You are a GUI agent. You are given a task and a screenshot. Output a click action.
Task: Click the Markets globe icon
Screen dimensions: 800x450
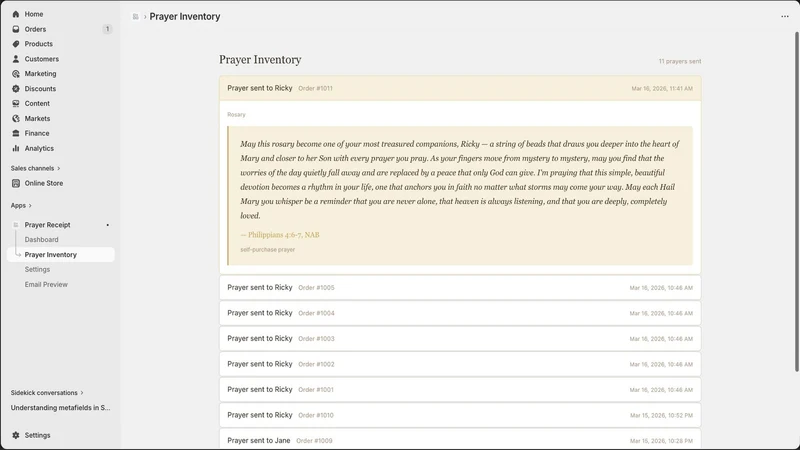(x=16, y=118)
